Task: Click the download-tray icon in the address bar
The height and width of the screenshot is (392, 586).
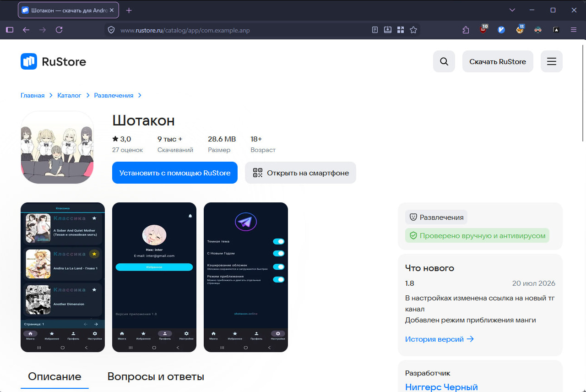Action: point(388,30)
